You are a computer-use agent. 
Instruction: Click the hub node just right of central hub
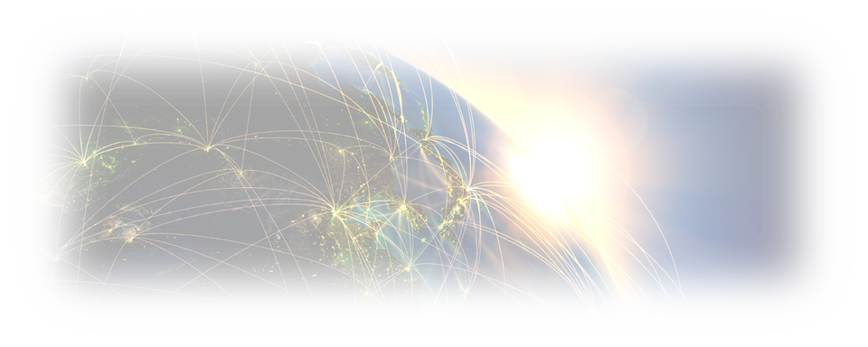(403, 207)
